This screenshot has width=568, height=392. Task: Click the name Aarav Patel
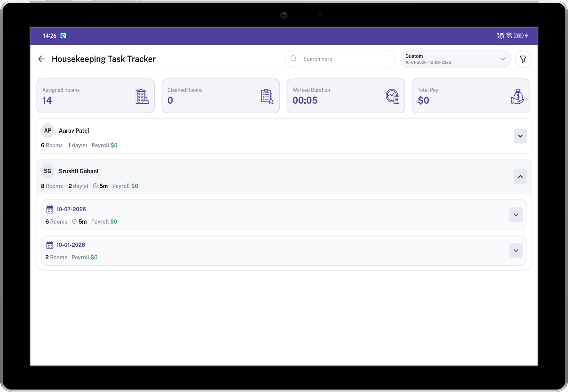[x=74, y=131]
